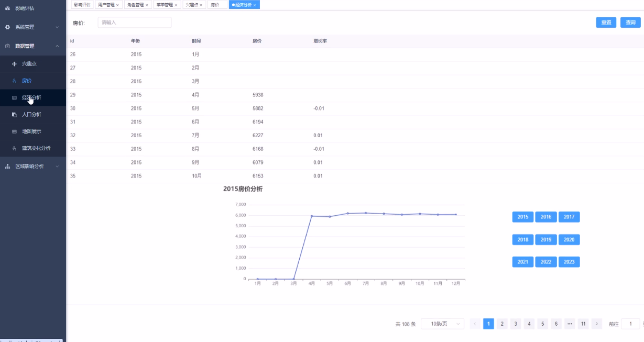The height and width of the screenshot is (342, 644).
Task: Click the 影响评估 dashboard icon in sidebar
Action: (7, 8)
